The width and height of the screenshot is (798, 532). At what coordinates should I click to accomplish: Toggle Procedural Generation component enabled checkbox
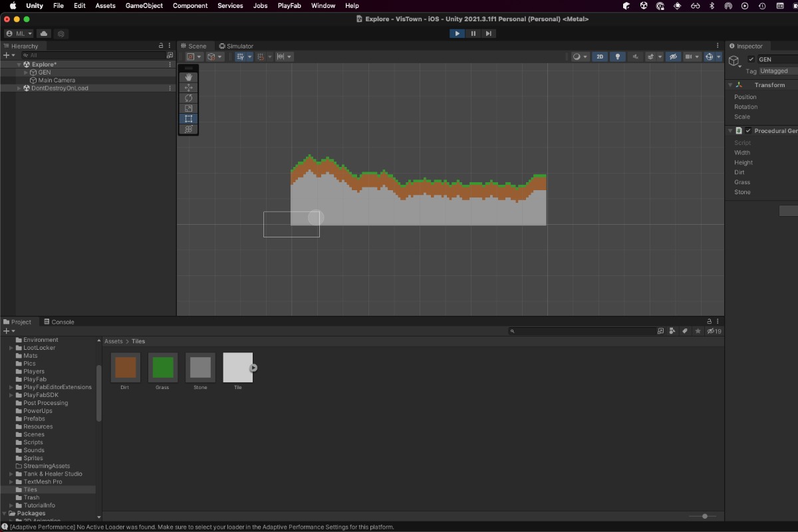(x=748, y=131)
